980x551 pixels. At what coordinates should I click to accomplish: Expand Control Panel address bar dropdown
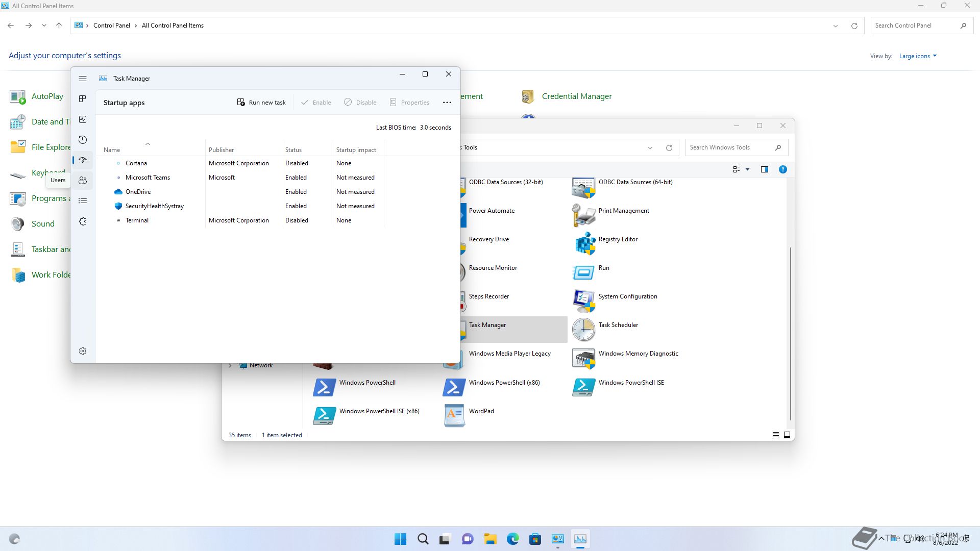(x=836, y=26)
